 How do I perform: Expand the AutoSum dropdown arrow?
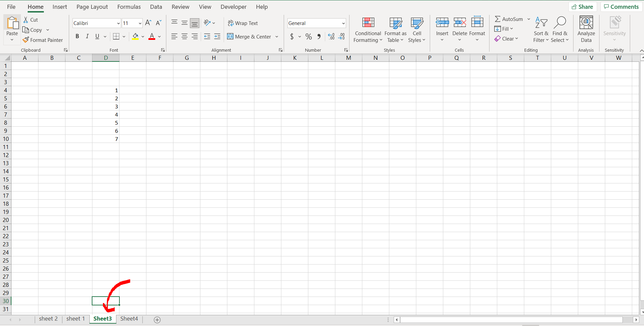pos(529,19)
